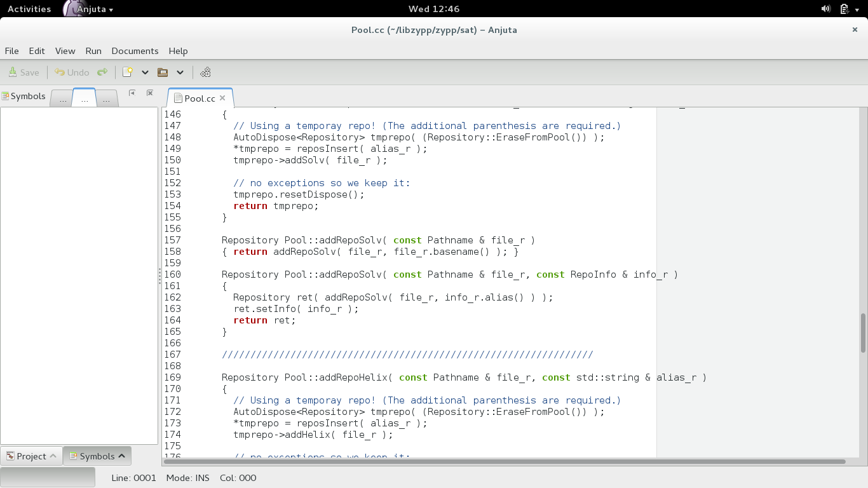Click the 'return ret;' line
The width and height of the screenshot is (868, 488).
click(264, 320)
